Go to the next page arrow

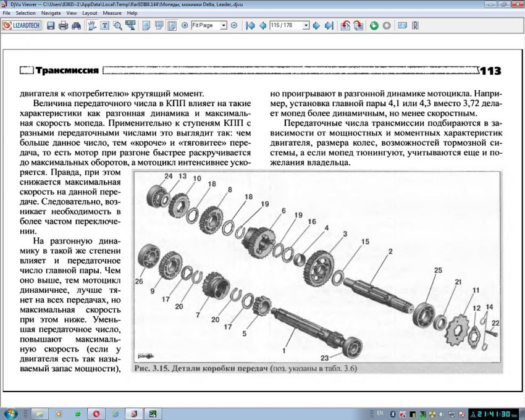tap(316, 26)
